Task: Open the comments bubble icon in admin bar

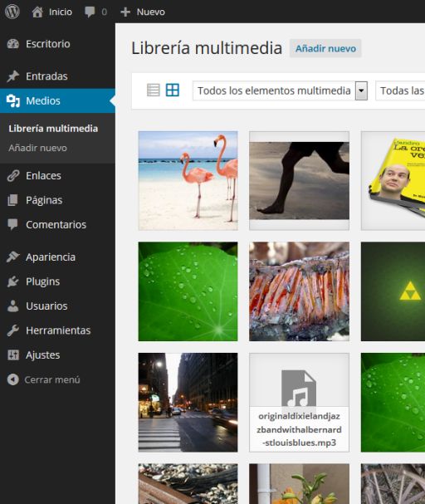Action: (90, 12)
